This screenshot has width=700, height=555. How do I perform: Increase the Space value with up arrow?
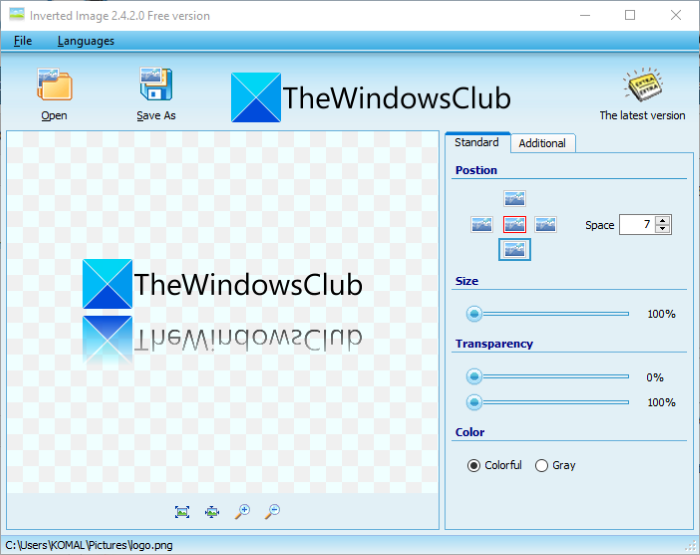click(663, 220)
